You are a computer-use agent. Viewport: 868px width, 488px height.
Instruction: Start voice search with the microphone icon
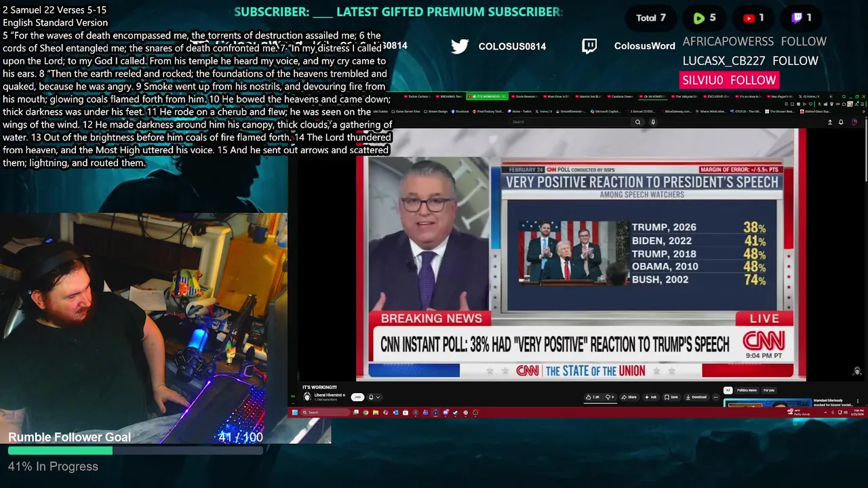pyautogui.click(x=653, y=122)
